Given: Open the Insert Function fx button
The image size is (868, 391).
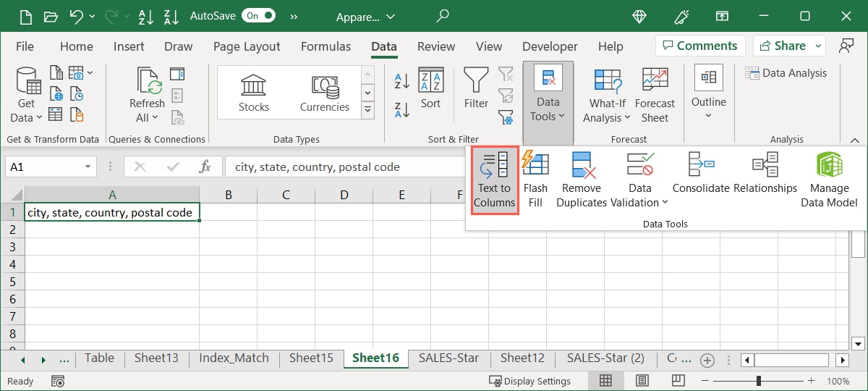Looking at the screenshot, I should tap(205, 167).
